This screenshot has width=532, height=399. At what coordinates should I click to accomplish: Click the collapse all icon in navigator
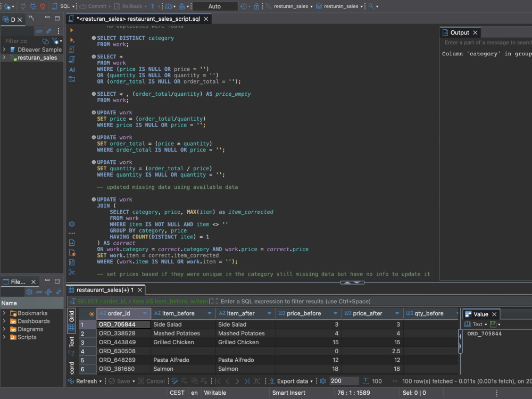click(39, 31)
